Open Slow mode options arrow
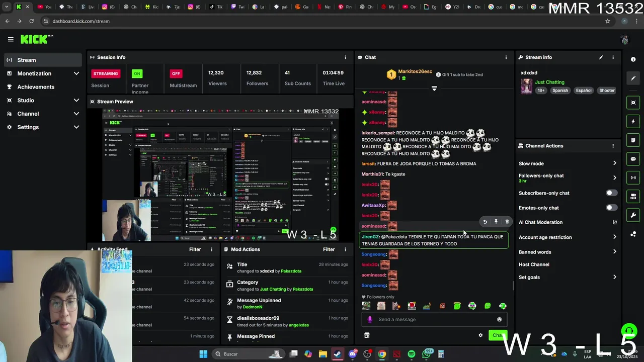Image resolution: width=644 pixels, height=362 pixels. (614, 163)
